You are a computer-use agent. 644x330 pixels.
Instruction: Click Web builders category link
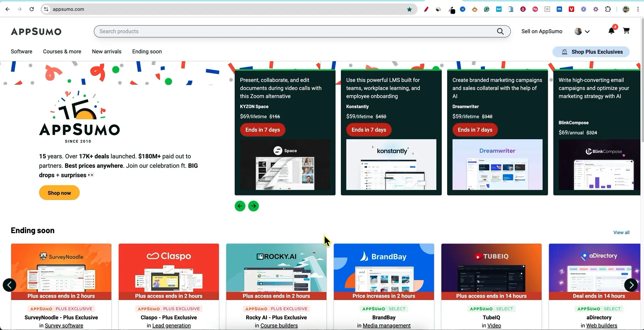click(x=602, y=326)
